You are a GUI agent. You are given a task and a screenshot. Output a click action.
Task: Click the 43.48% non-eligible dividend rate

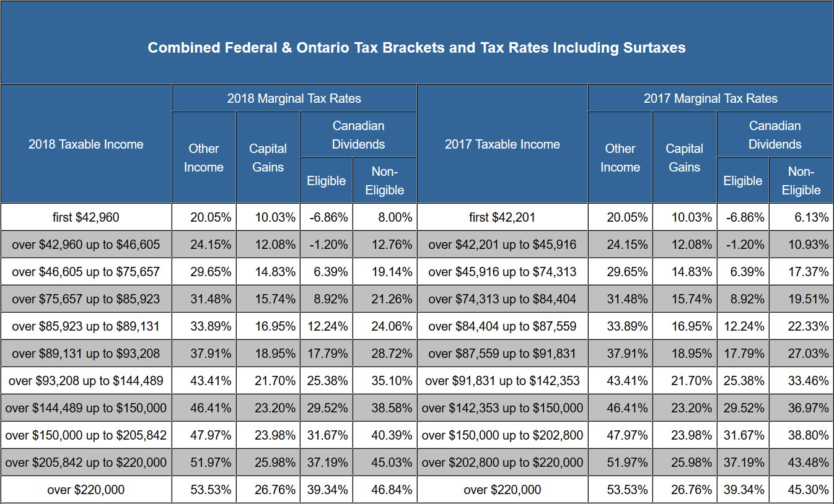(x=801, y=462)
